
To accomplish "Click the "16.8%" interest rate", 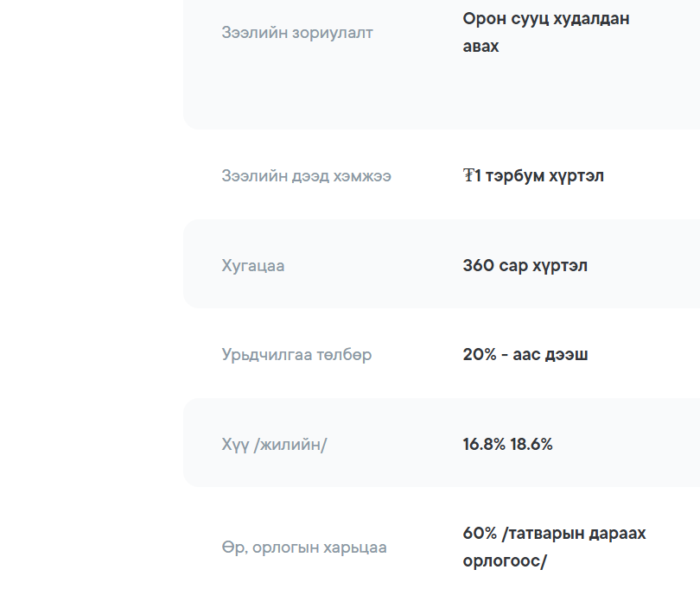I will click(484, 445).
